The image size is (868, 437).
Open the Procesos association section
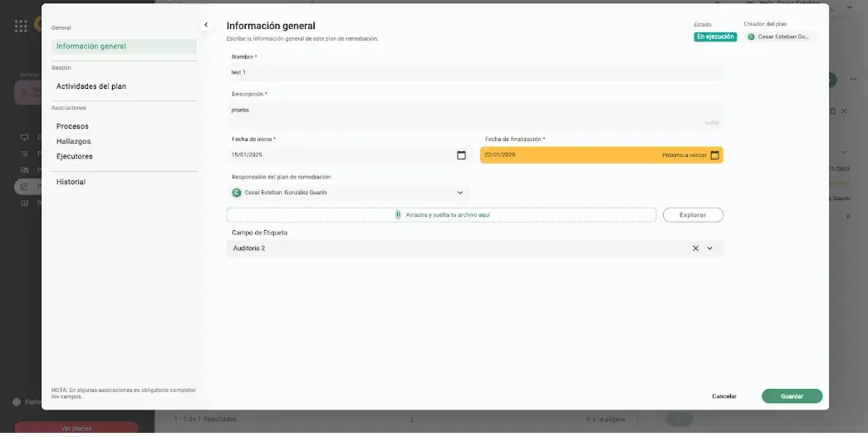72,126
